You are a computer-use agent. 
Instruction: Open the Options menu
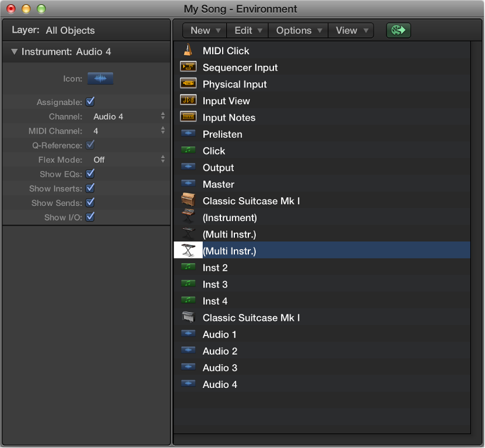[x=297, y=30]
